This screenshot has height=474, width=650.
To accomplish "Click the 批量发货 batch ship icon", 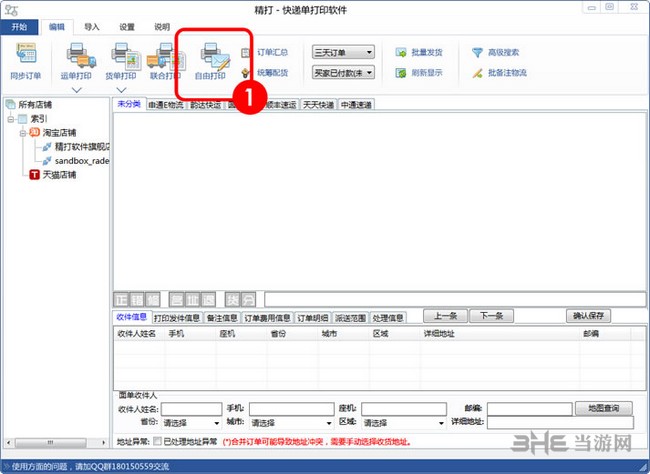I will coord(400,52).
